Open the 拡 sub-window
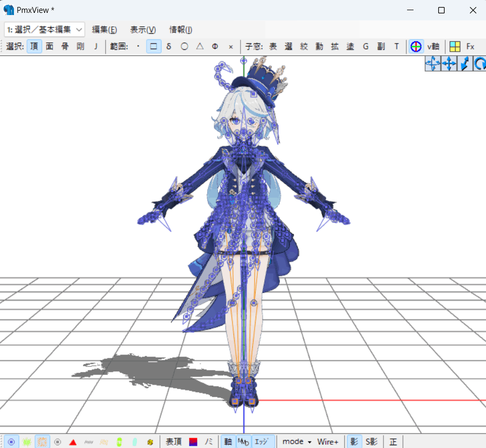The image size is (486, 448). [335, 47]
